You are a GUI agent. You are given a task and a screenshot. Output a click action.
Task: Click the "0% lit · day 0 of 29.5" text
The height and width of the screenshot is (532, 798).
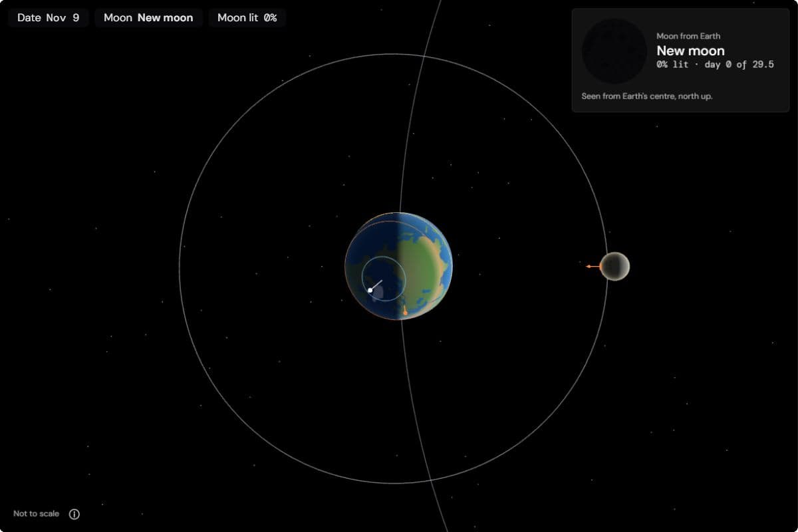pyautogui.click(x=715, y=65)
